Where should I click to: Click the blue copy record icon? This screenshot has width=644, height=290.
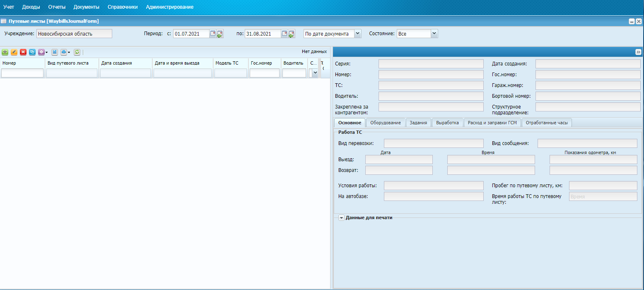[x=32, y=52]
